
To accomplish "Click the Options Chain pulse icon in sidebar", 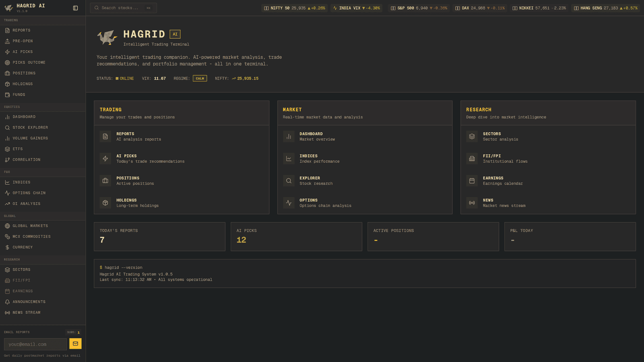I will point(7,193).
